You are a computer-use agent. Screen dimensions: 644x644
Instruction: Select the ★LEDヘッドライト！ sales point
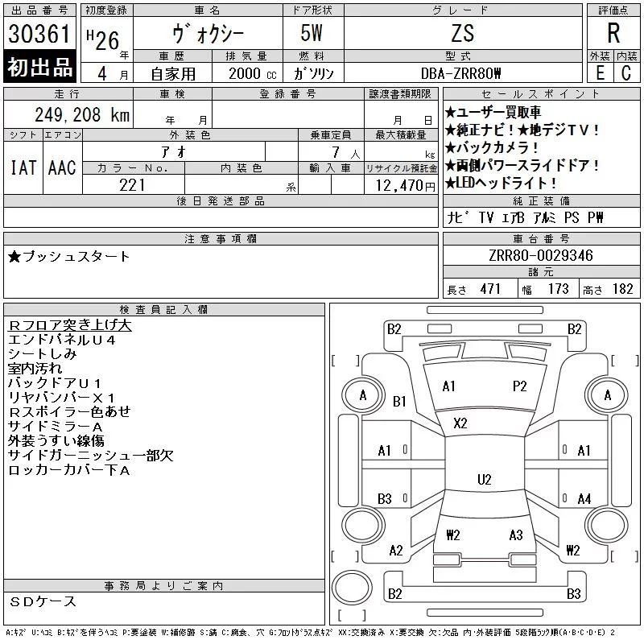click(501, 183)
